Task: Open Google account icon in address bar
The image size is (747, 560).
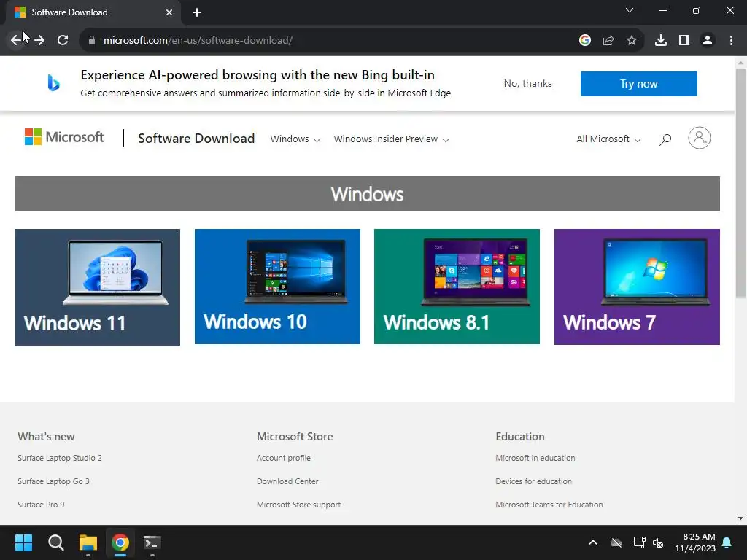Action: click(585, 40)
